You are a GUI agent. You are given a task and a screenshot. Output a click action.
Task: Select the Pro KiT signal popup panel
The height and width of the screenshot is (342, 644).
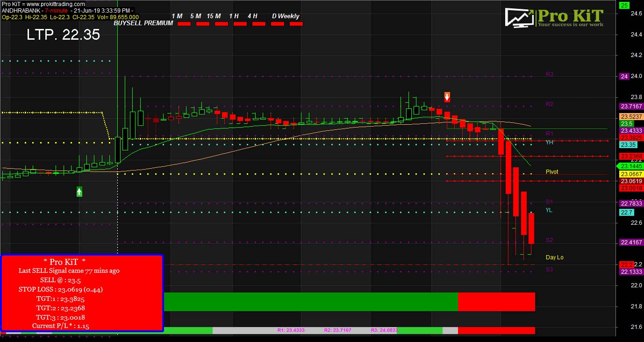coord(82,293)
